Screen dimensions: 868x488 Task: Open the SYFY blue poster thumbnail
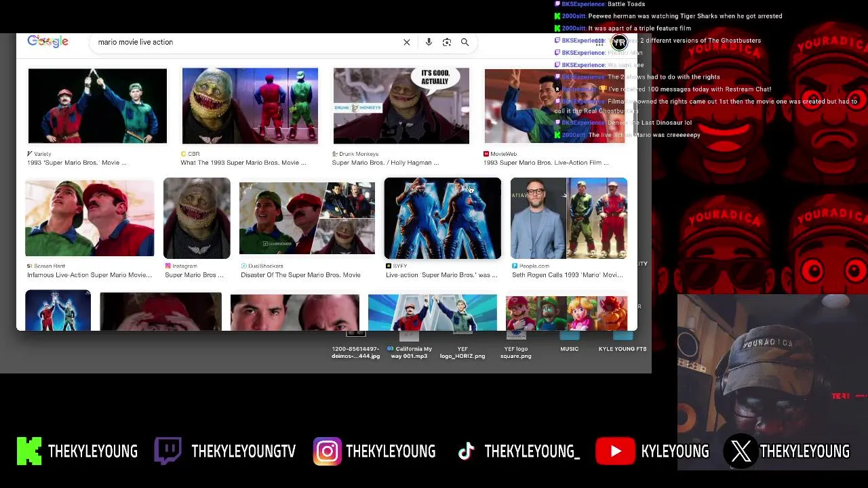pos(442,218)
